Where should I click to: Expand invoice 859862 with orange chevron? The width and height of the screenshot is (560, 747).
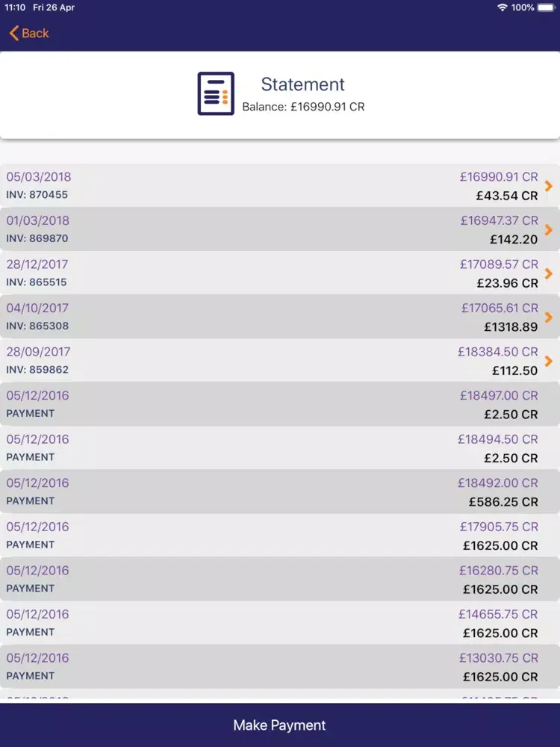tap(549, 361)
